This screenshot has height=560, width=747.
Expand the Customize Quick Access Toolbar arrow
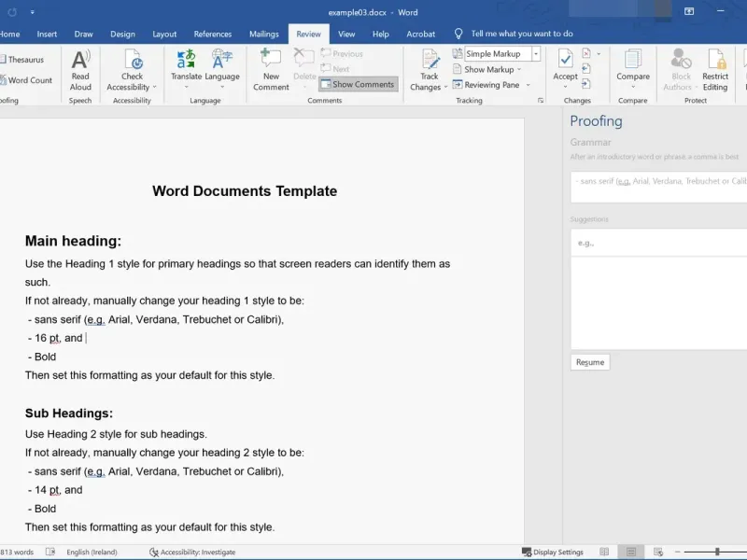click(32, 12)
